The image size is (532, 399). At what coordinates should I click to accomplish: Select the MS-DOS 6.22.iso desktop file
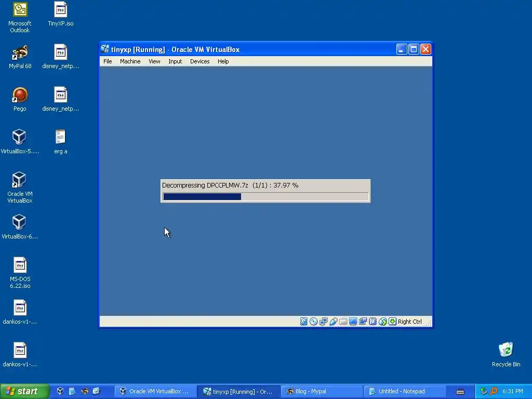[20, 273]
